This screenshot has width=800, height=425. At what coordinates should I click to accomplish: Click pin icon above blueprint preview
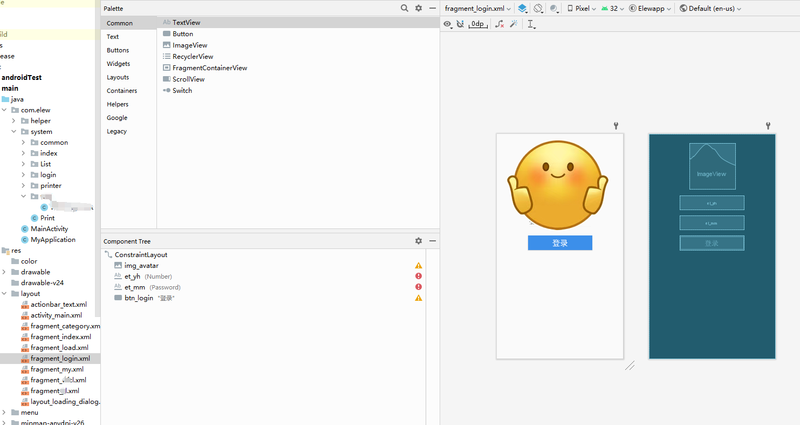click(x=768, y=126)
